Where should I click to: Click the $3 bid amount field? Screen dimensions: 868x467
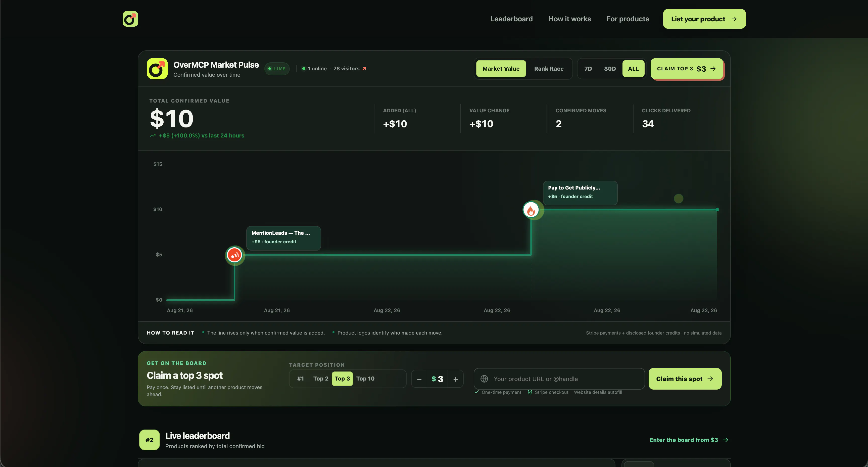click(437, 379)
